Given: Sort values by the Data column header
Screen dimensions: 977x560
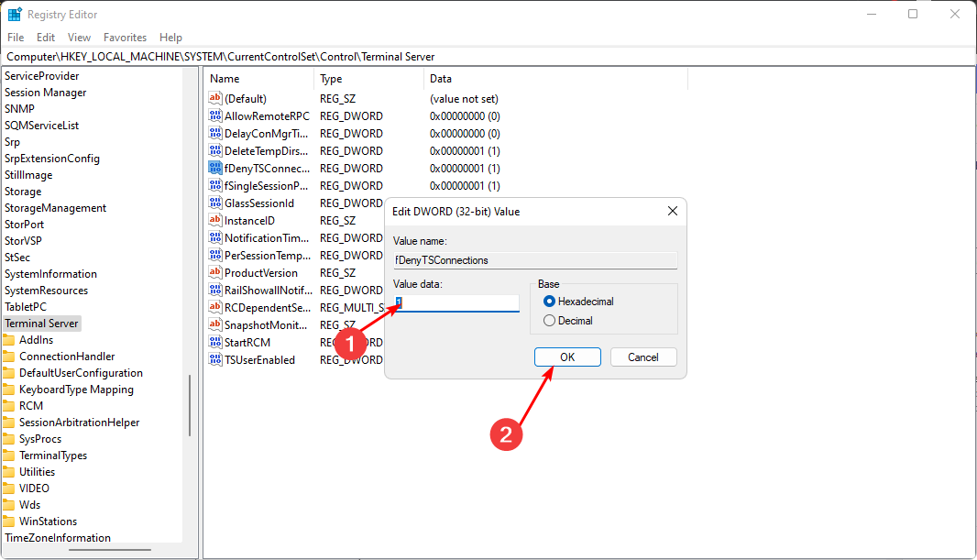Looking at the screenshot, I should (x=555, y=79).
